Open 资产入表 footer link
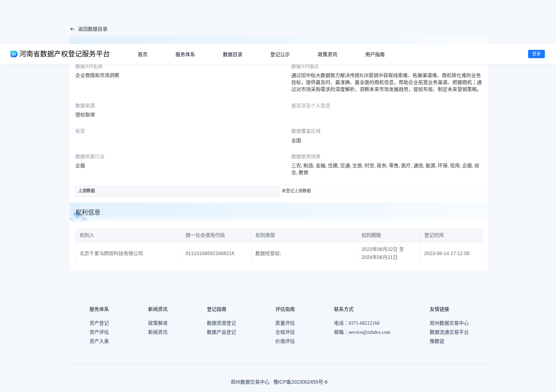 (x=99, y=341)
